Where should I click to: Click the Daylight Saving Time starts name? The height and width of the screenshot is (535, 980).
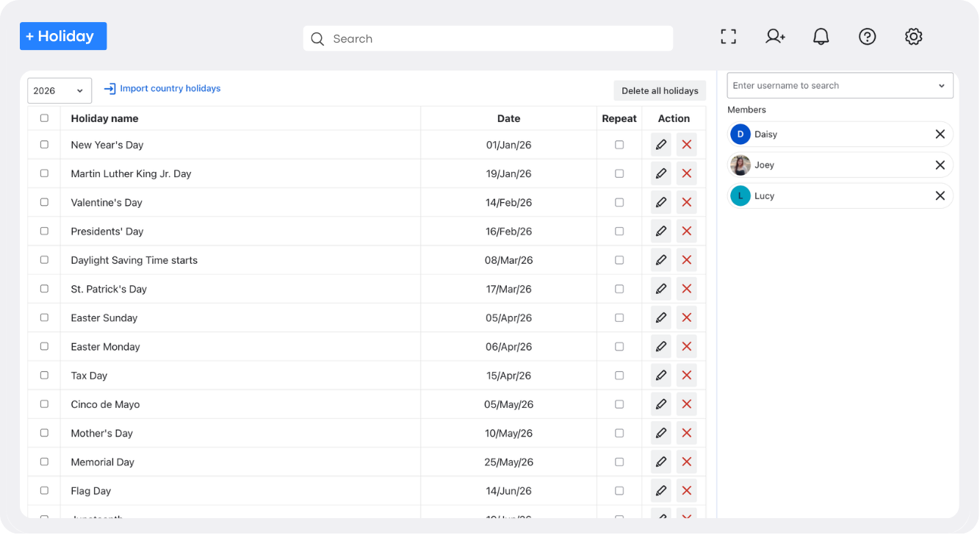coord(134,260)
